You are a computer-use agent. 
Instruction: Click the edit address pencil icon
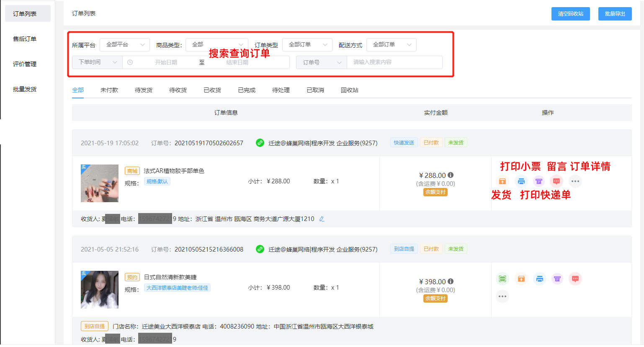point(322,219)
